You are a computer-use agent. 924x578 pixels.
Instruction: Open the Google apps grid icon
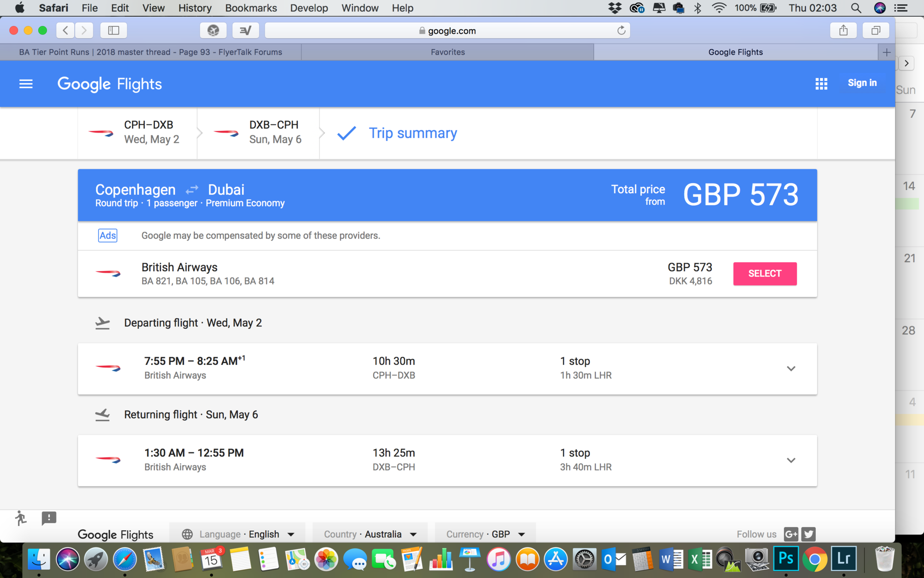coord(821,84)
